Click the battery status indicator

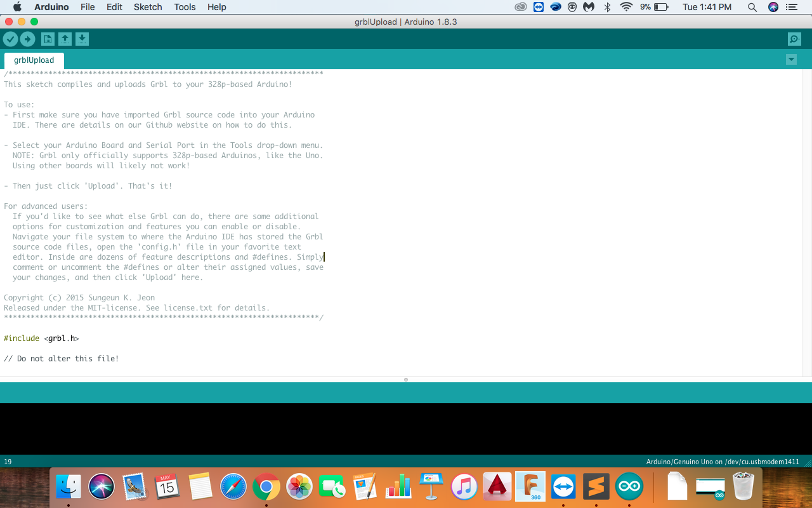654,7
